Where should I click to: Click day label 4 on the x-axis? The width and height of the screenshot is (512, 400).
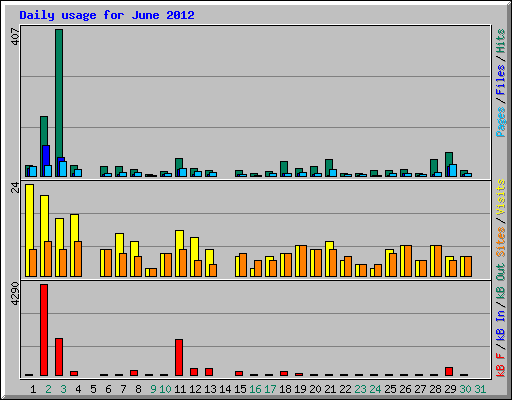[x=78, y=389]
